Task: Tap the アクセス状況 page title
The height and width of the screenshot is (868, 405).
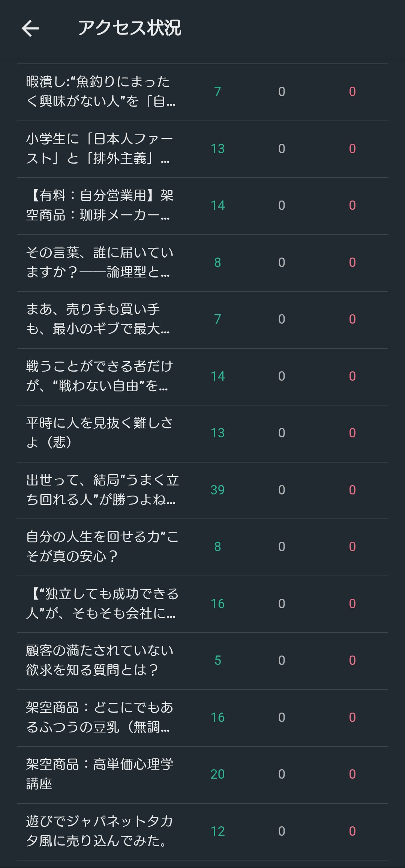Action: (129, 29)
